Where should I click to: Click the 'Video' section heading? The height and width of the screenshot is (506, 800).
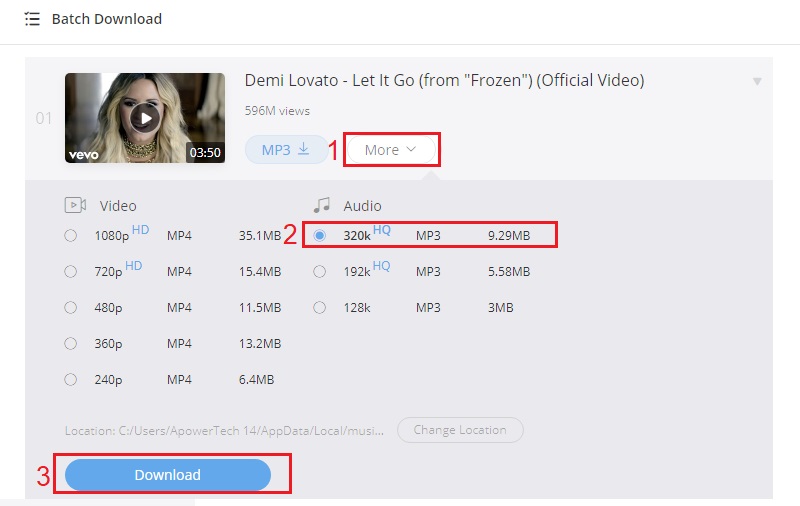tap(118, 206)
